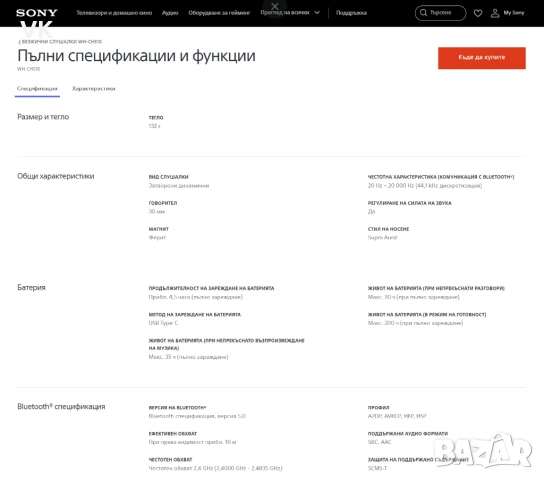Click the Батерия section title
Viewport: 544px width, 480px height.
(31, 288)
